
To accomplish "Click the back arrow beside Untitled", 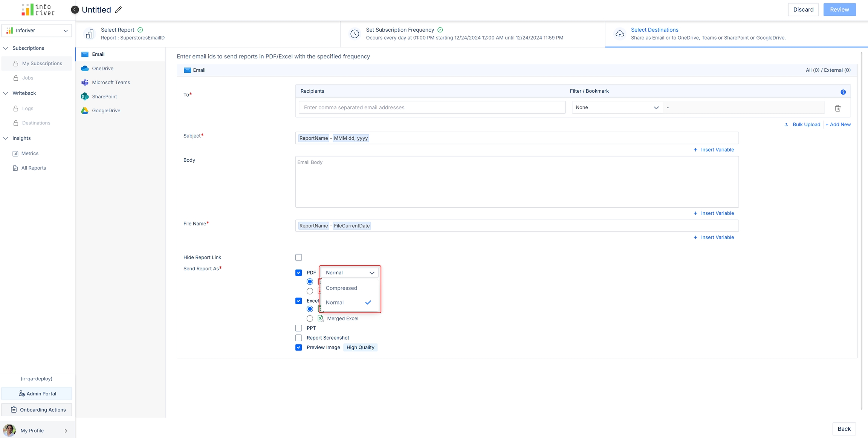I will click(75, 10).
